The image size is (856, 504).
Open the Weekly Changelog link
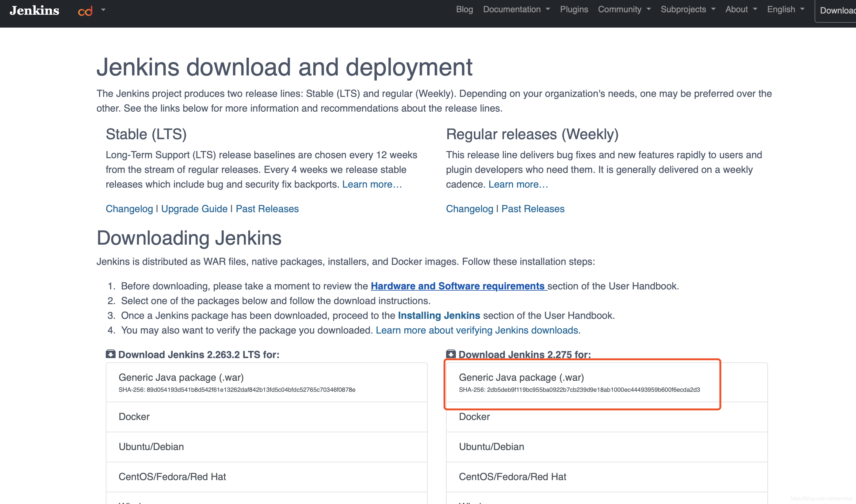pos(469,209)
